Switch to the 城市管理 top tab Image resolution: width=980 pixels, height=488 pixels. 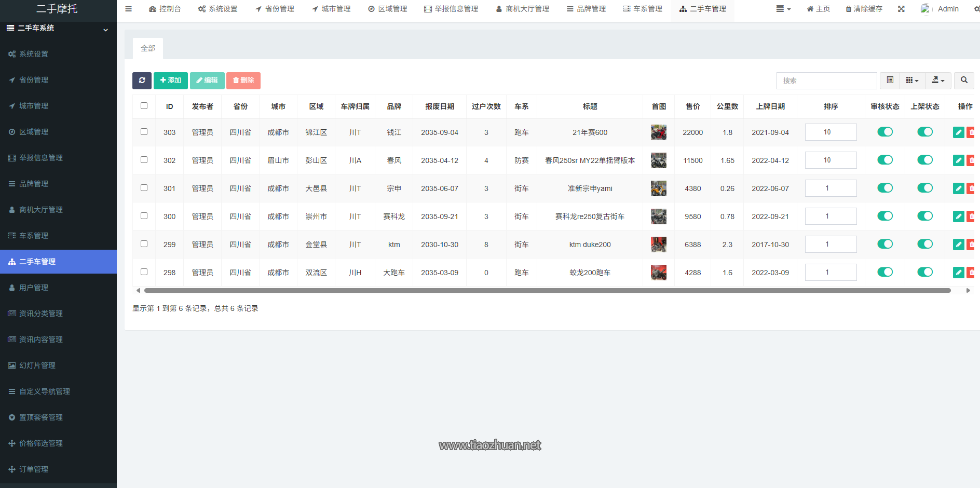pyautogui.click(x=331, y=9)
